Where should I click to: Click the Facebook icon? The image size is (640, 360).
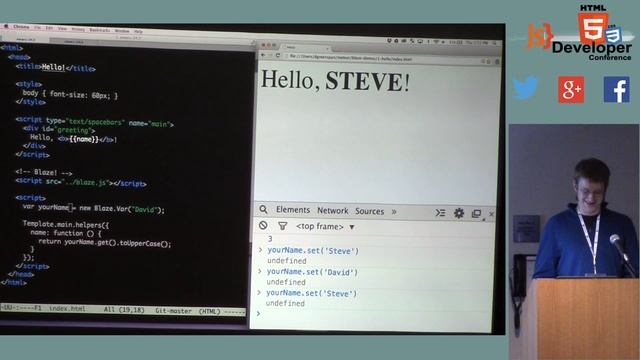pos(616,89)
